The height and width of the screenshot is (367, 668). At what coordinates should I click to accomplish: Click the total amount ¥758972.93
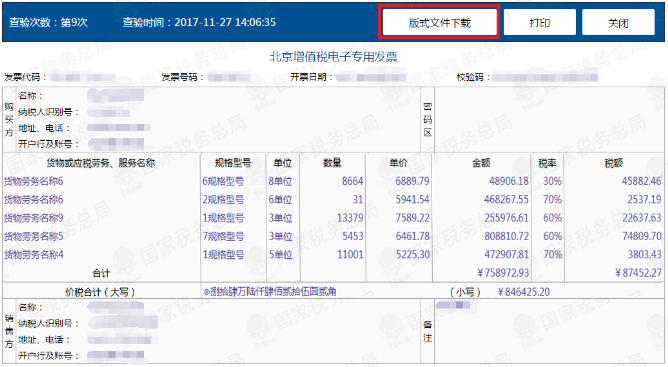[503, 273]
